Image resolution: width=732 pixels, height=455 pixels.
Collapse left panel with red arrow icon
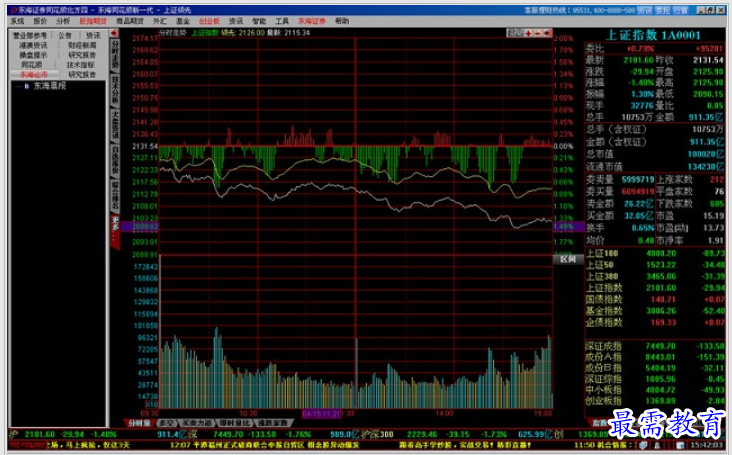click(114, 33)
